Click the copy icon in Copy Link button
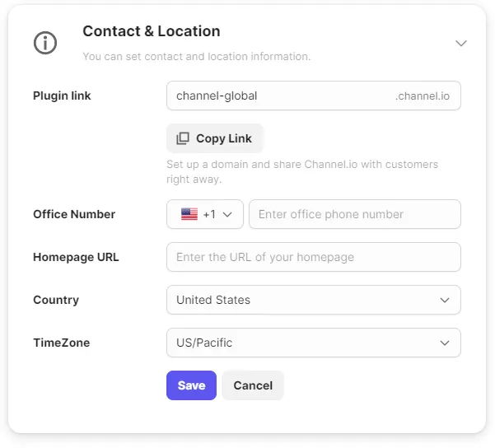This screenshot has width=495, height=448. pyautogui.click(x=183, y=138)
